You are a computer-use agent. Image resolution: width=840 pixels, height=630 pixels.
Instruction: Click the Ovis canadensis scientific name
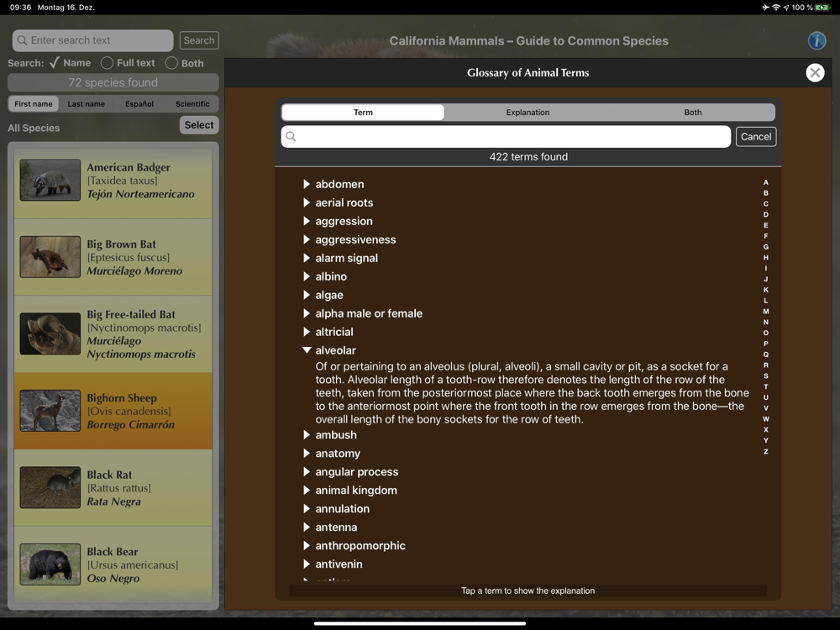click(129, 411)
